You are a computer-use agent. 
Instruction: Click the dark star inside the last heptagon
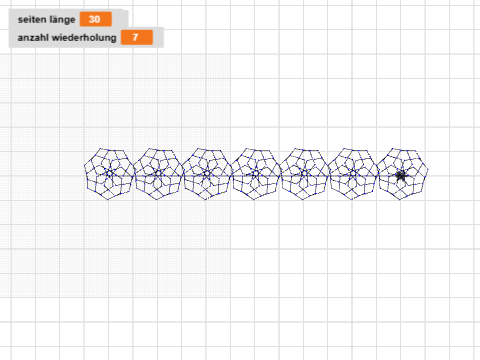tap(401, 175)
